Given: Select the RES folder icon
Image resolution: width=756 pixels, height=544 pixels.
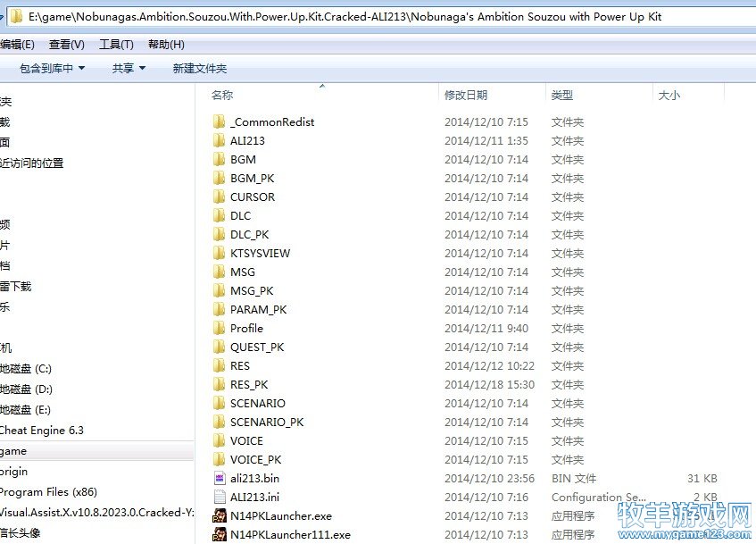Looking at the screenshot, I should [x=219, y=365].
